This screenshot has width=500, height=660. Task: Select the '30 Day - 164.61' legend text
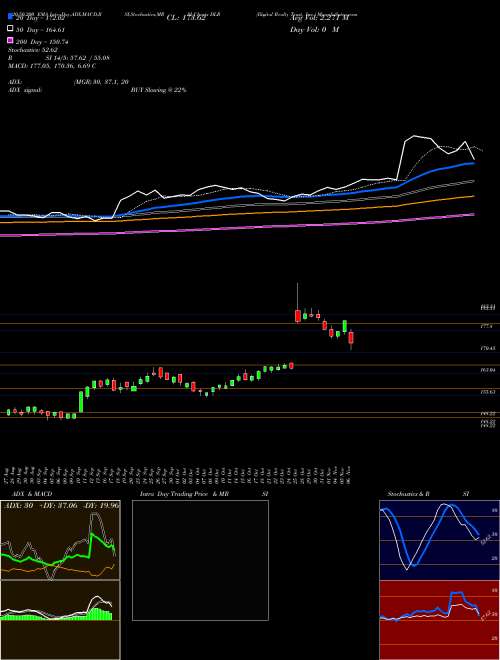coord(40,29)
